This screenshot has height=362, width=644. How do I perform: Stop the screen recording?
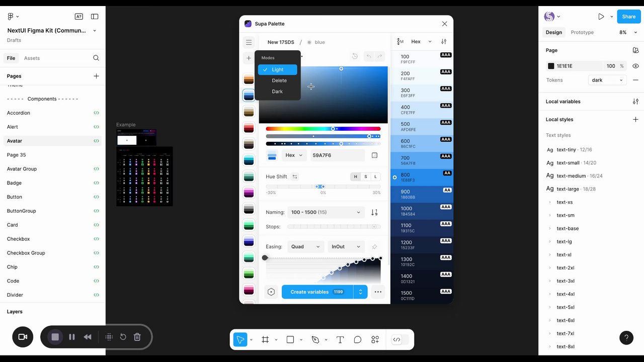coord(55,337)
